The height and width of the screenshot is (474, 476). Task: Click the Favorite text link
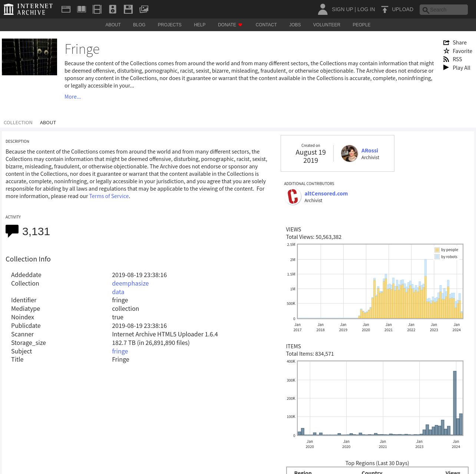click(x=462, y=51)
